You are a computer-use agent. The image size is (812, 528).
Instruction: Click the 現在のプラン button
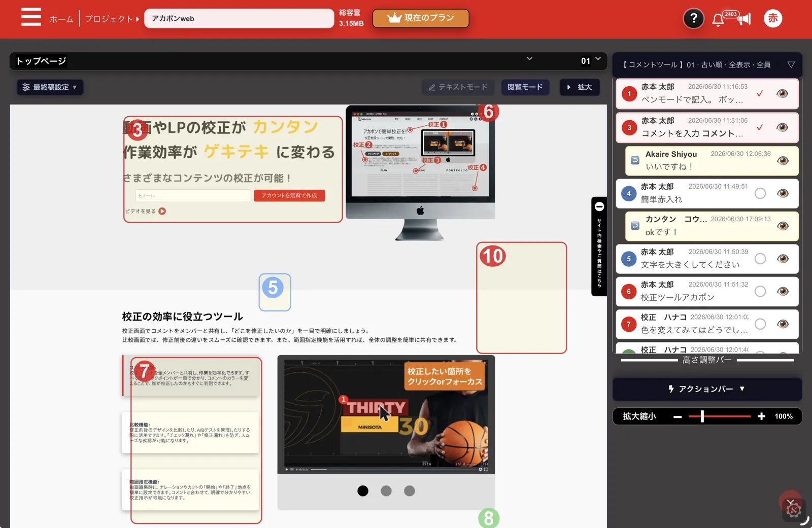[x=421, y=18]
